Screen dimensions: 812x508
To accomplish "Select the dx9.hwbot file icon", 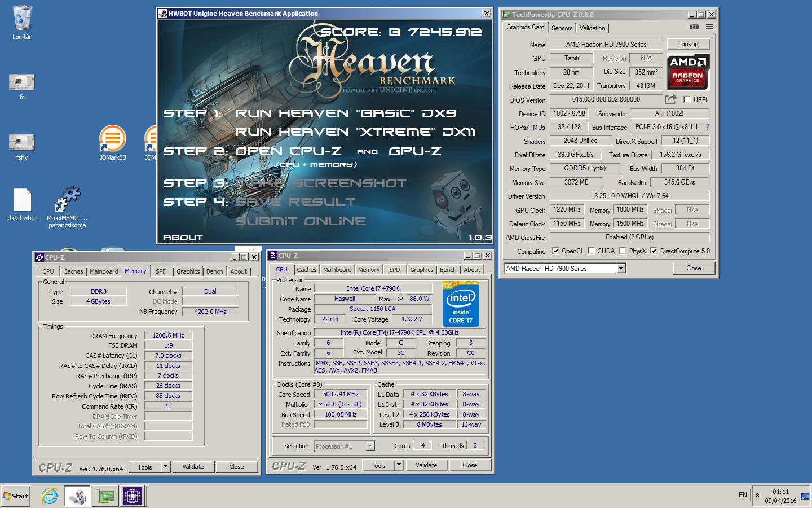I will [22, 200].
